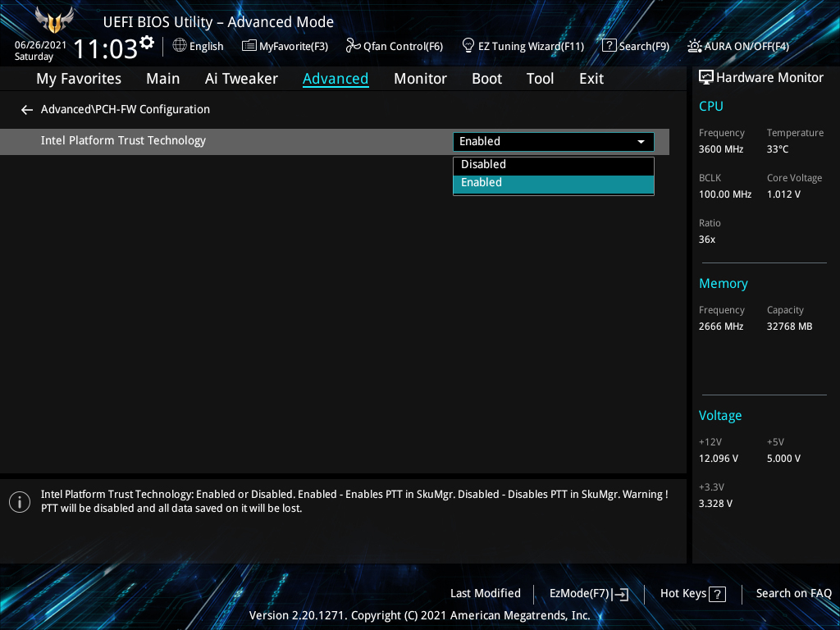Screen dimensions: 840x630
Task: Switch to the Ai Tweaker tab
Action: tap(241, 79)
